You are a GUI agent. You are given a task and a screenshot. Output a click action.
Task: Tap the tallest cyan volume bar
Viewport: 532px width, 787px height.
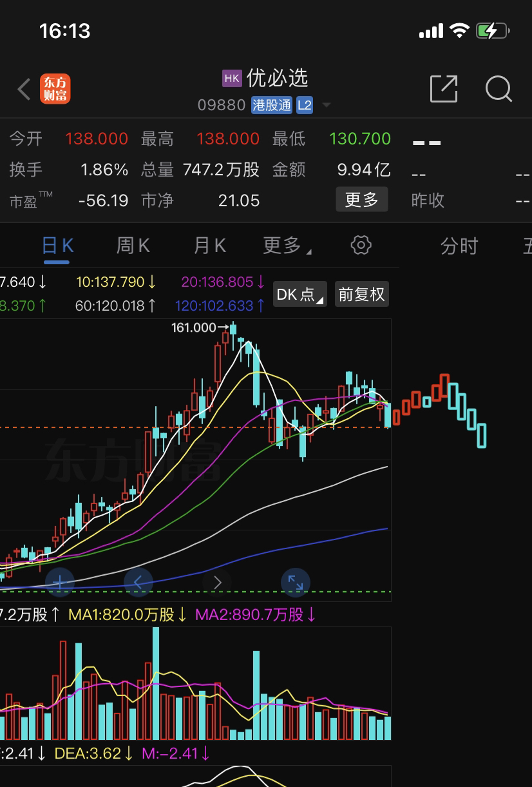click(x=156, y=683)
